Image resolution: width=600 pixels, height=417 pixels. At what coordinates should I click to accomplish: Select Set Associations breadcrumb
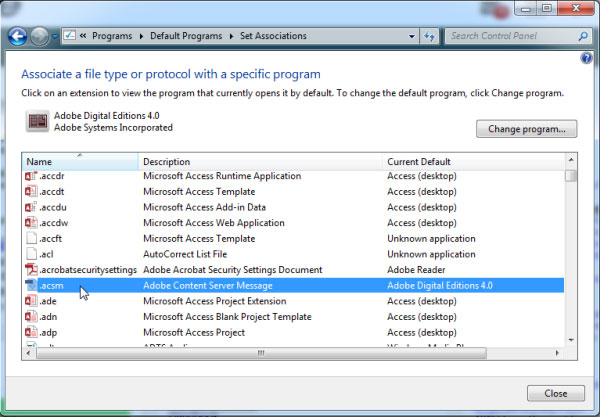(x=273, y=36)
